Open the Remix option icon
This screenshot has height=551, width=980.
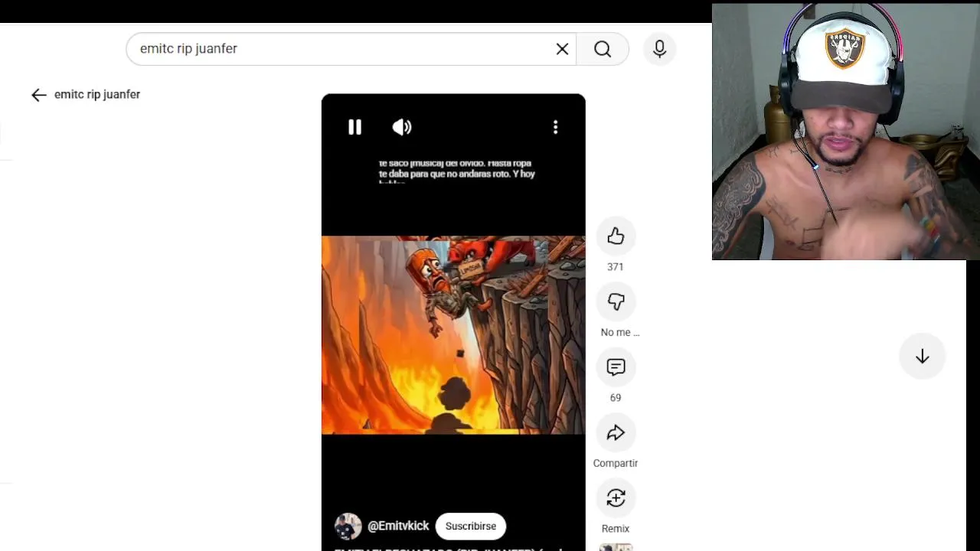pyautogui.click(x=616, y=498)
